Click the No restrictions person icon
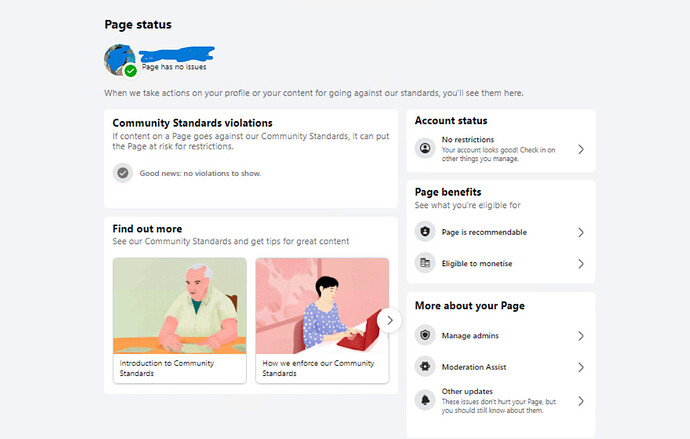Screen dimensions: 690x439 (425, 149)
